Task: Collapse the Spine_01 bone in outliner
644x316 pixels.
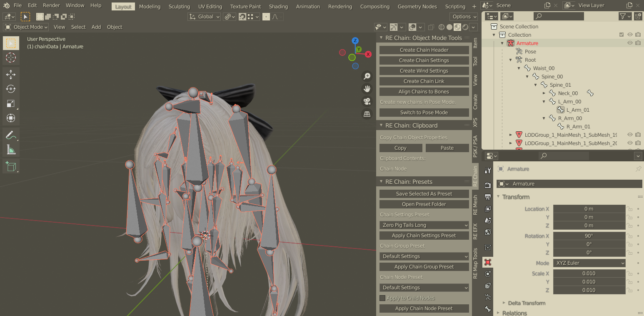Action: click(x=536, y=85)
